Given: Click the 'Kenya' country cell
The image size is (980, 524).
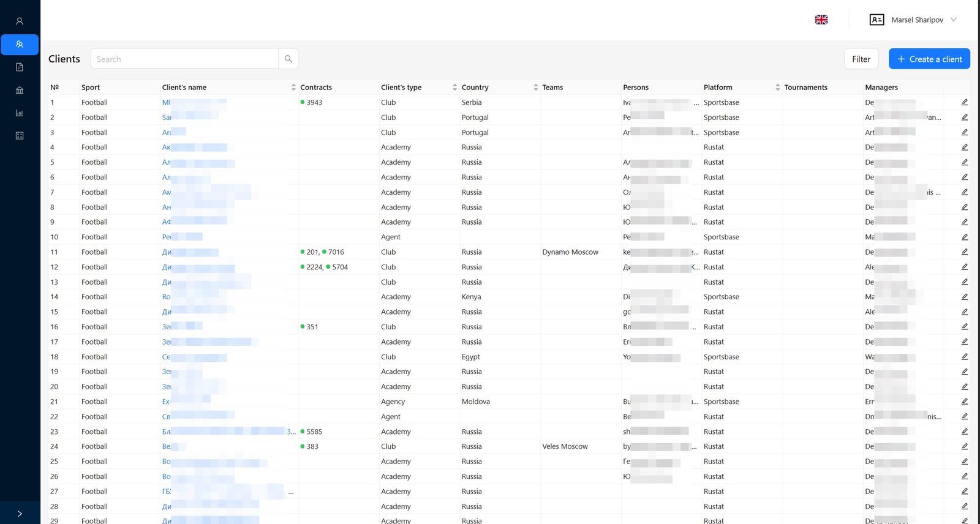Looking at the screenshot, I should [471, 296].
